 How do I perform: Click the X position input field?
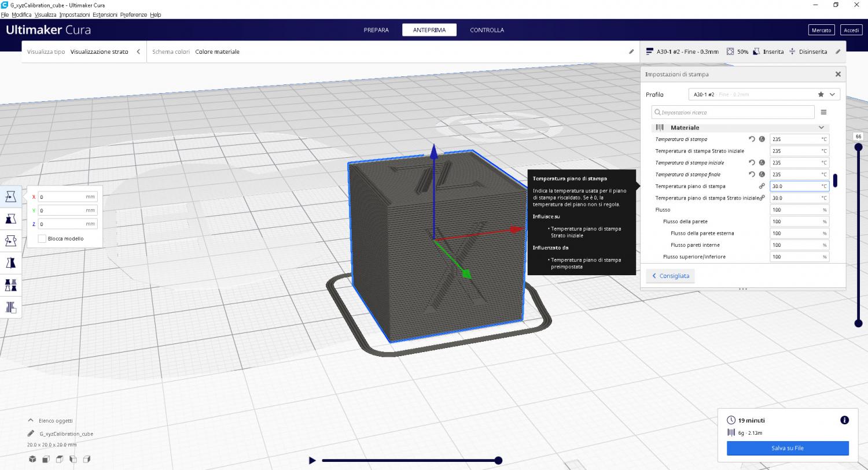pyautogui.click(x=67, y=197)
